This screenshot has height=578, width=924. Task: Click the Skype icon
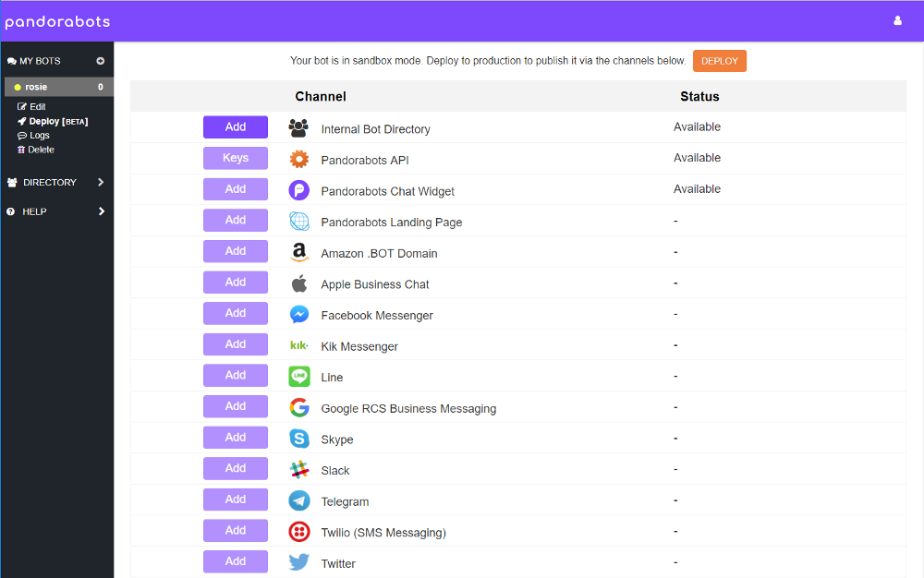[299, 439]
